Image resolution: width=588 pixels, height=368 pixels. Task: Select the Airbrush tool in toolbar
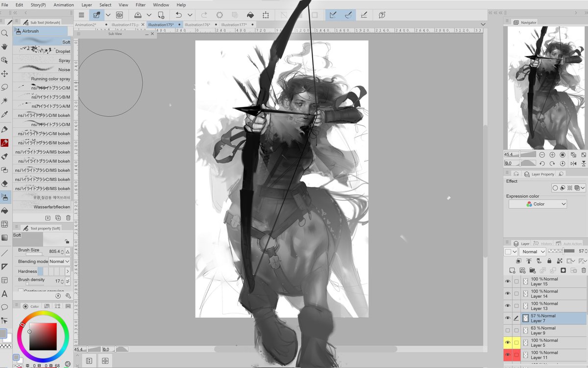(4, 197)
